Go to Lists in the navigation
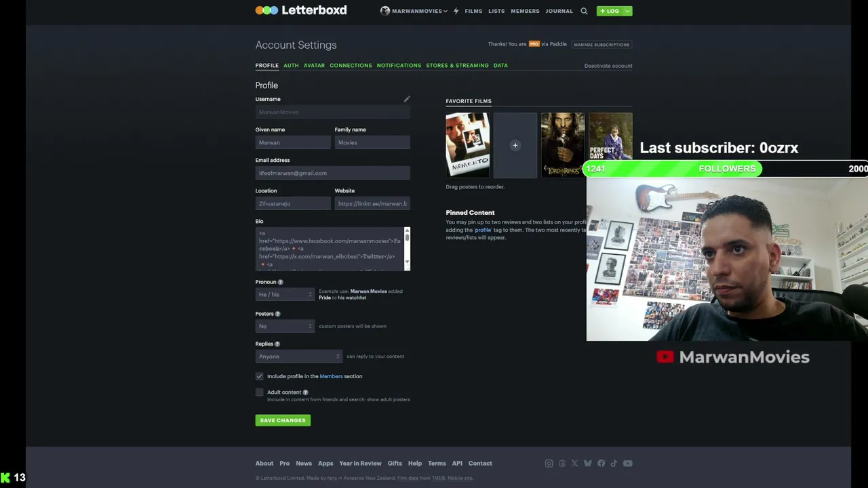This screenshot has width=868, height=488. [496, 11]
